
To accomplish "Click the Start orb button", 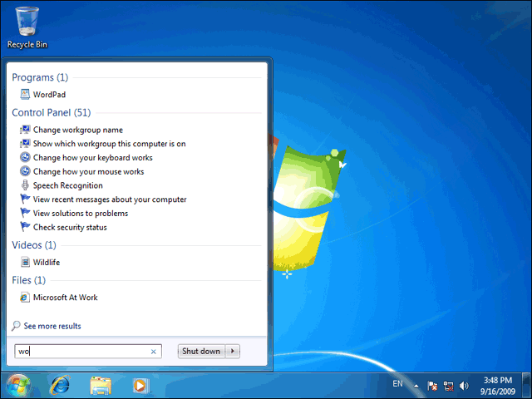I will click(x=18, y=386).
